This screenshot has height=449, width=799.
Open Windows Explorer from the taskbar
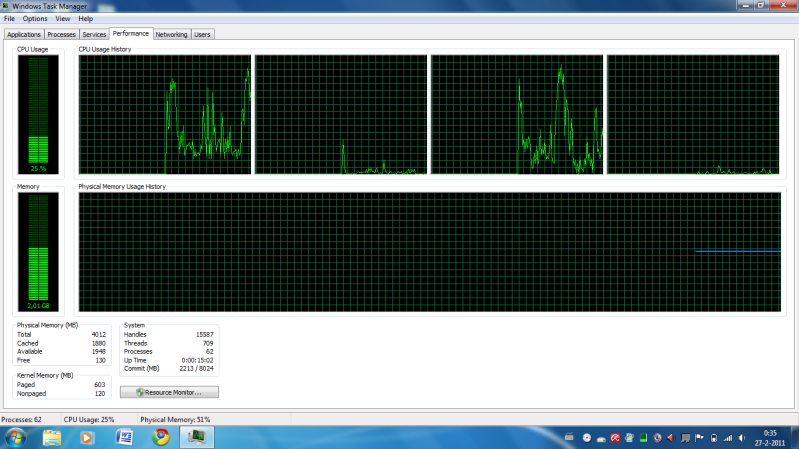[x=52, y=438]
